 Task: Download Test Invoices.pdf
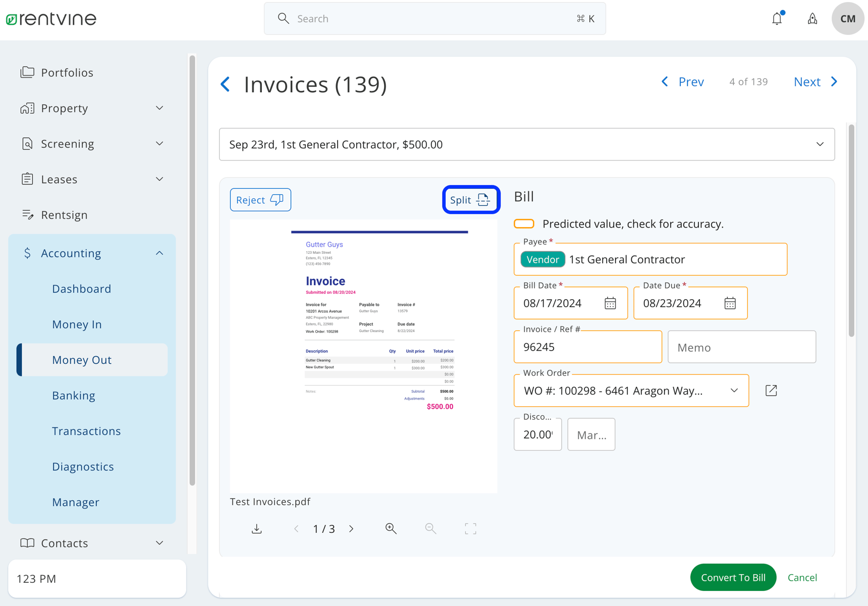coord(256,528)
